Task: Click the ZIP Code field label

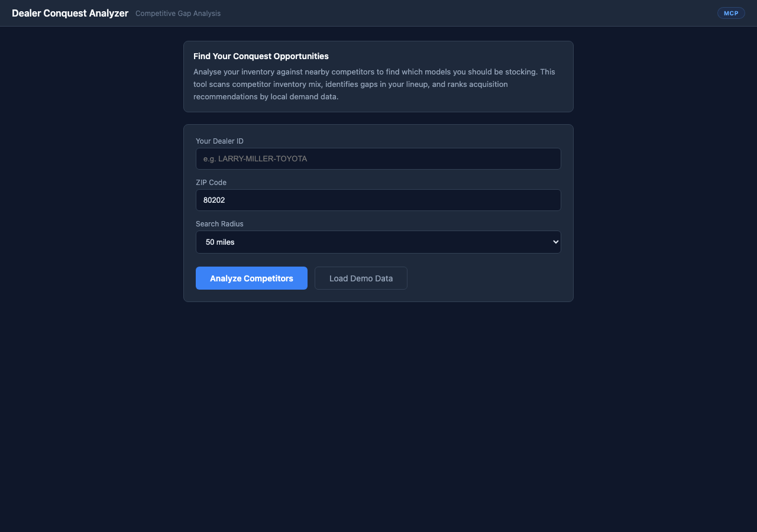Action: coord(211,182)
